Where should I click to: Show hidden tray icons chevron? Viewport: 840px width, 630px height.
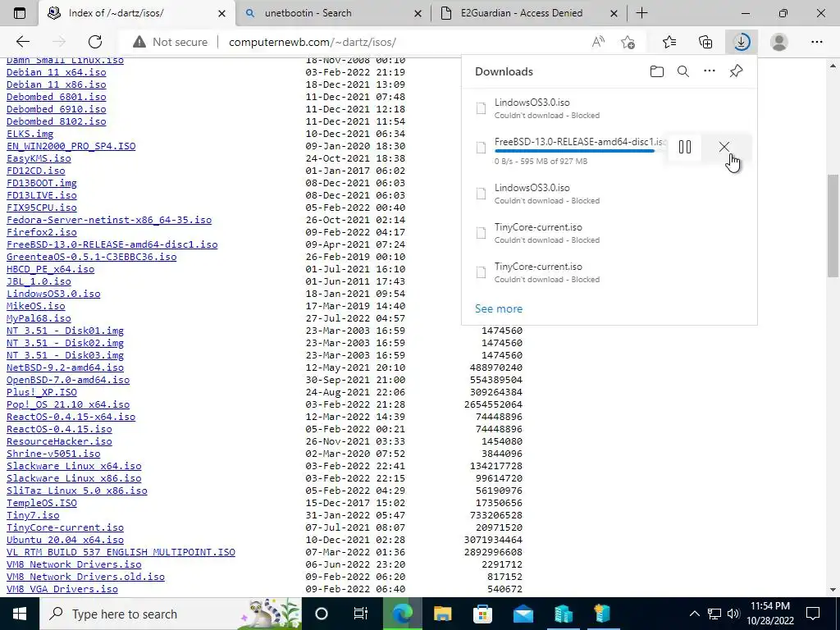pyautogui.click(x=694, y=614)
